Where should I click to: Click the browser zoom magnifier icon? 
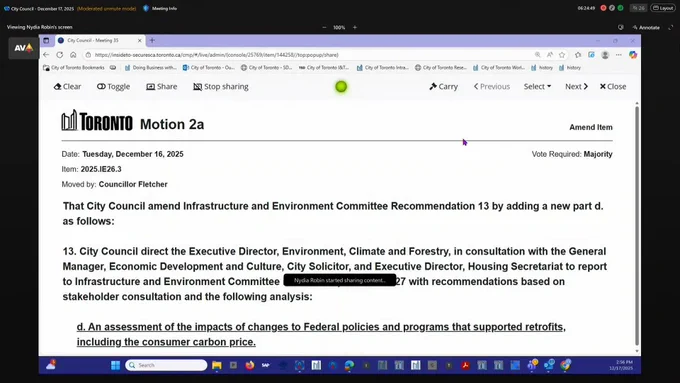coord(537,55)
